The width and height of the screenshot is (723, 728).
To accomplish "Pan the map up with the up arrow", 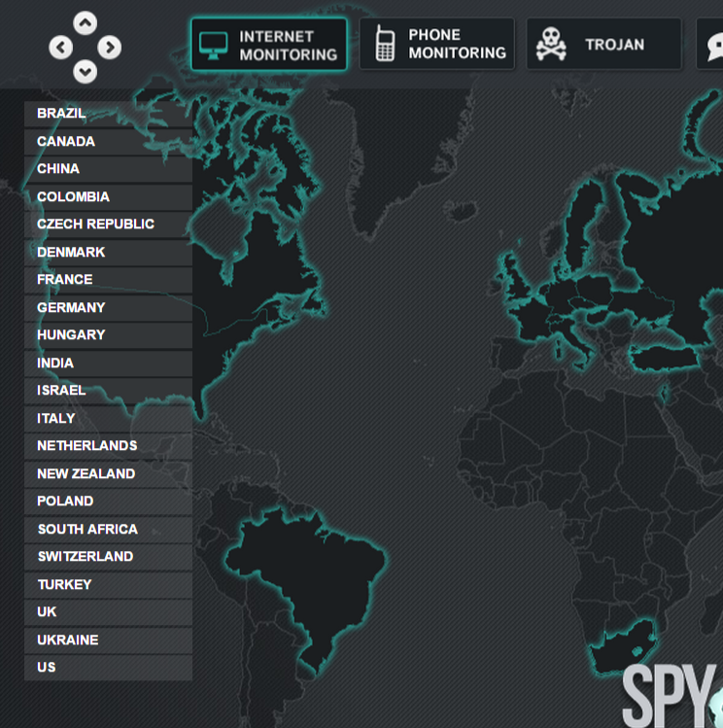I will pyautogui.click(x=86, y=22).
